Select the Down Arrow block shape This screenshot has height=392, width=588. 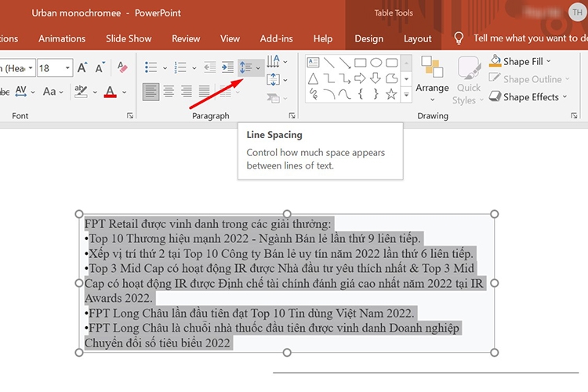376,78
